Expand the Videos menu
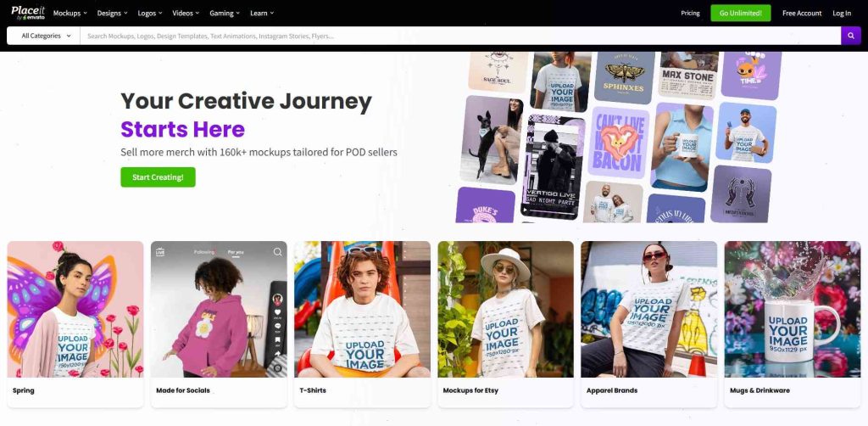This screenshot has height=426, width=868. [x=186, y=14]
